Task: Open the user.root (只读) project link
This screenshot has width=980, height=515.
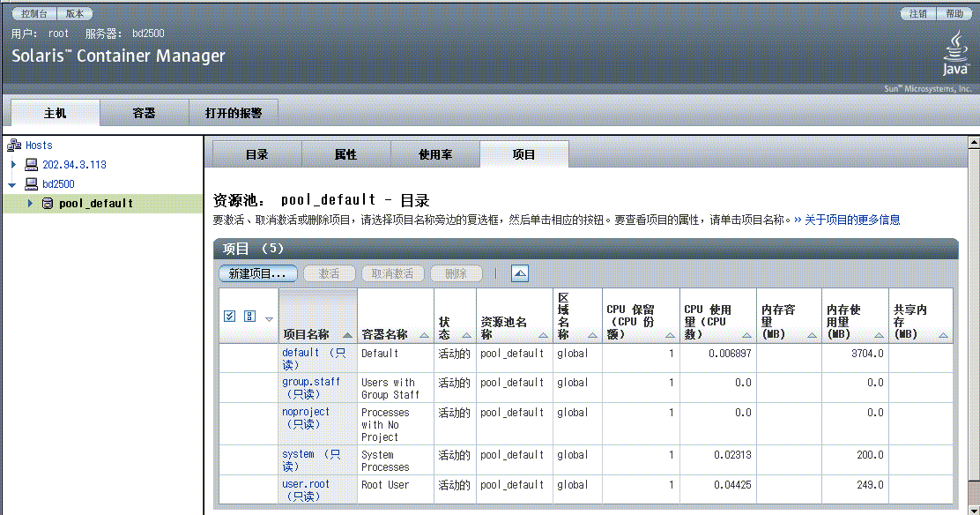Action: 306,490
